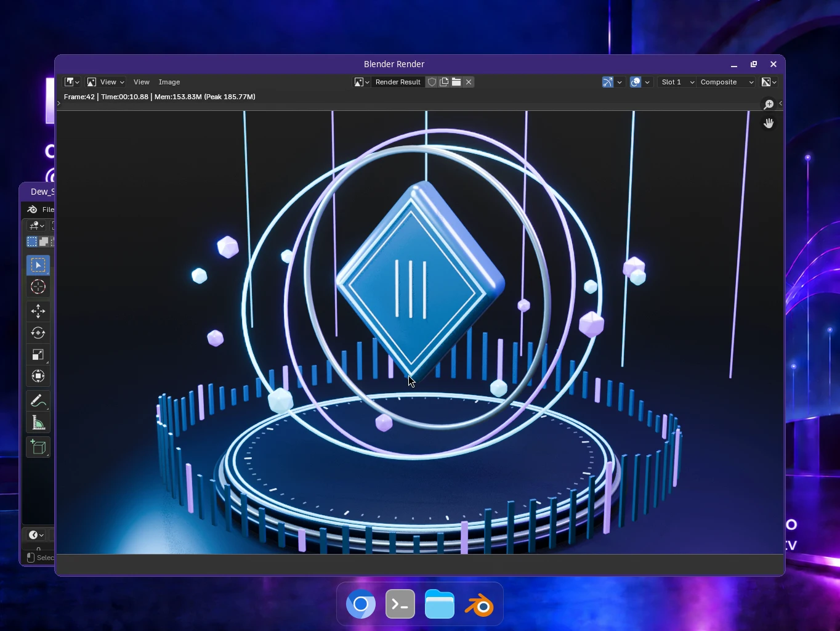
Task: Toggle fake user shield for Render Result
Action: [x=432, y=82]
